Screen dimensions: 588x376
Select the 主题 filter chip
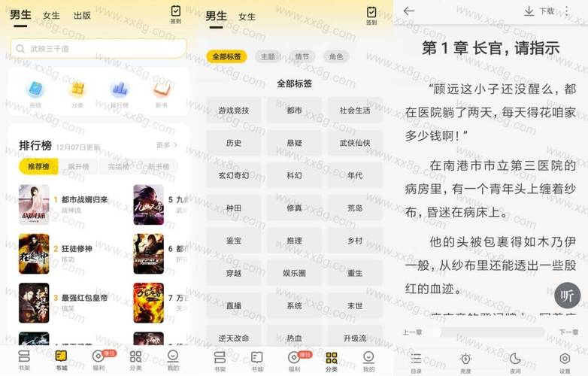[x=268, y=56]
